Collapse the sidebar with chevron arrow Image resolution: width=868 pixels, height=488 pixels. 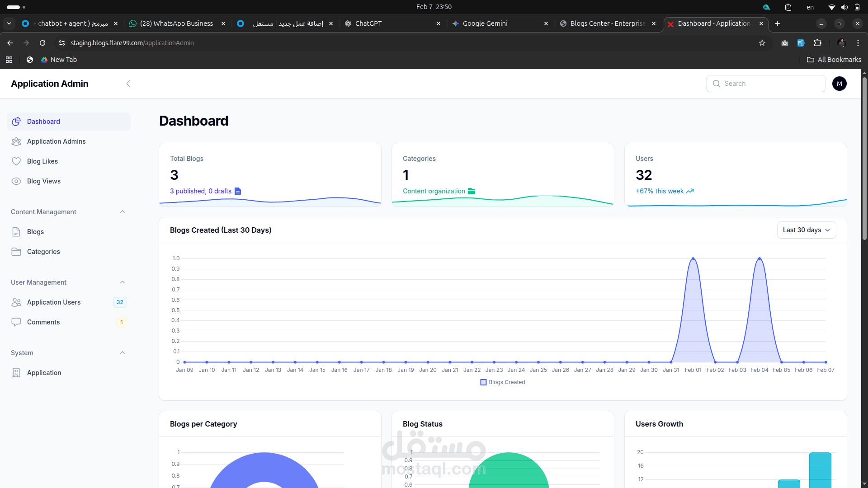pos(128,84)
